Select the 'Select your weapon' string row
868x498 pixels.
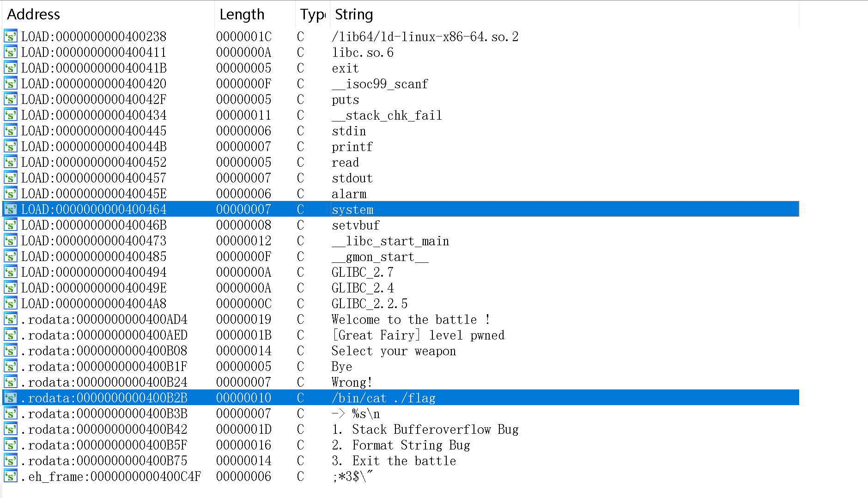pyautogui.click(x=394, y=351)
